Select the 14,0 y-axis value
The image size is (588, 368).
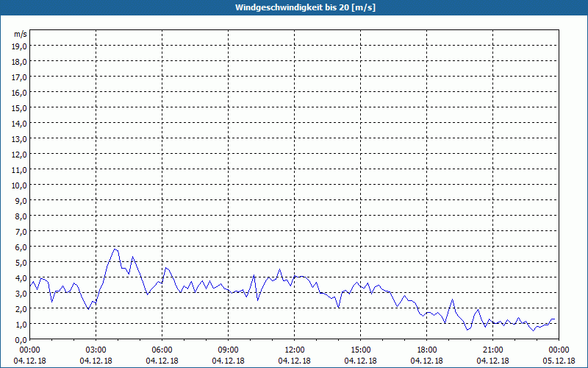point(20,124)
